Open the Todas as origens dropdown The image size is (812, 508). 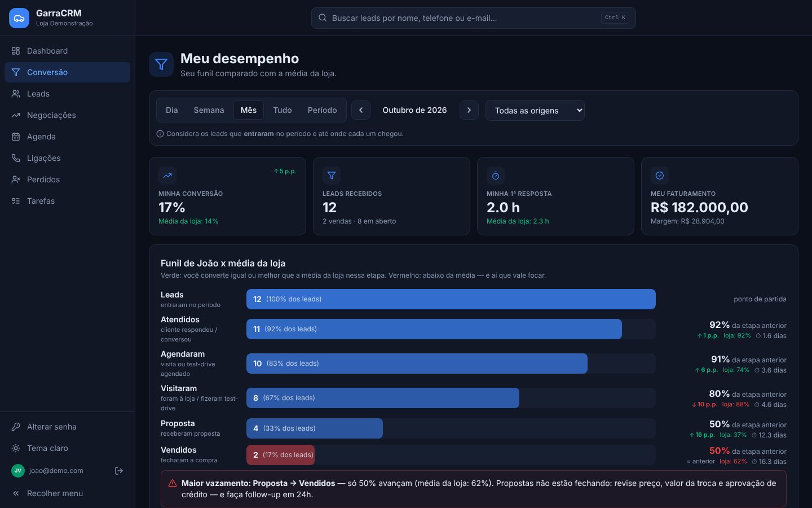coord(535,111)
